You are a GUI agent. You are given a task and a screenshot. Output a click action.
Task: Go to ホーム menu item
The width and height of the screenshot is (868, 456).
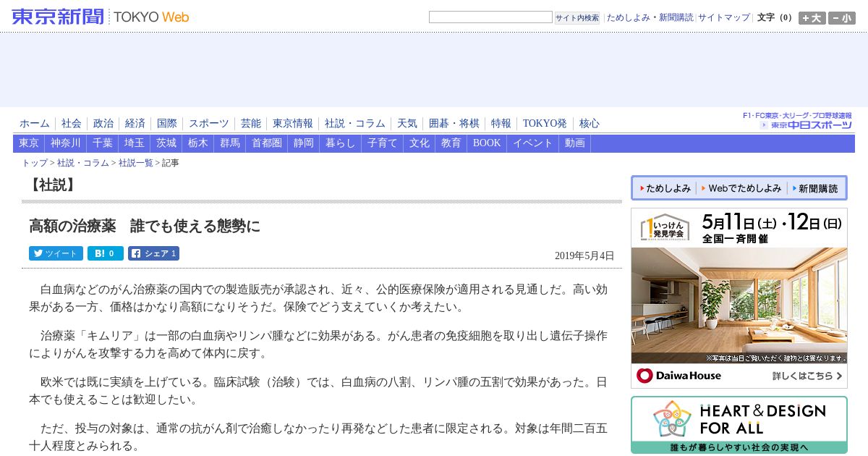click(x=35, y=124)
